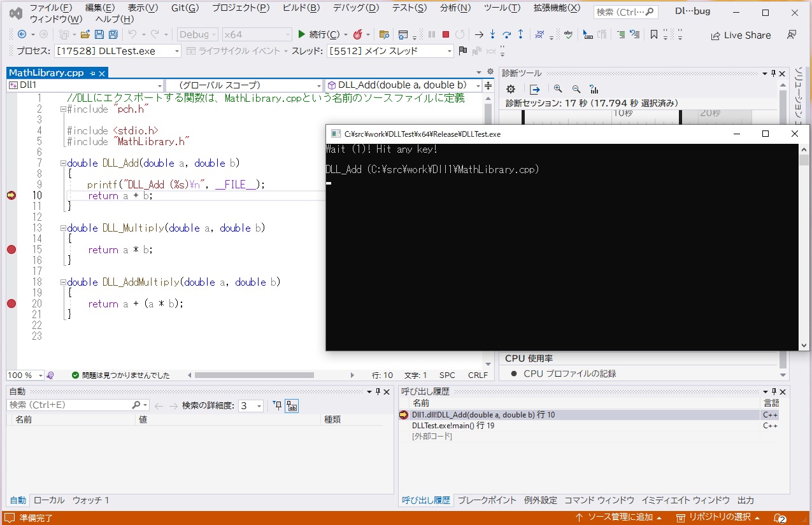Collapse the DLL_Add function outline at line 7
The image size is (812, 525).
(62, 164)
